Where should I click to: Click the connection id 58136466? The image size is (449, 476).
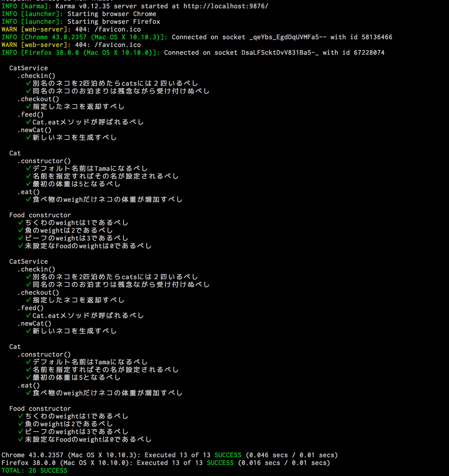tap(377, 37)
